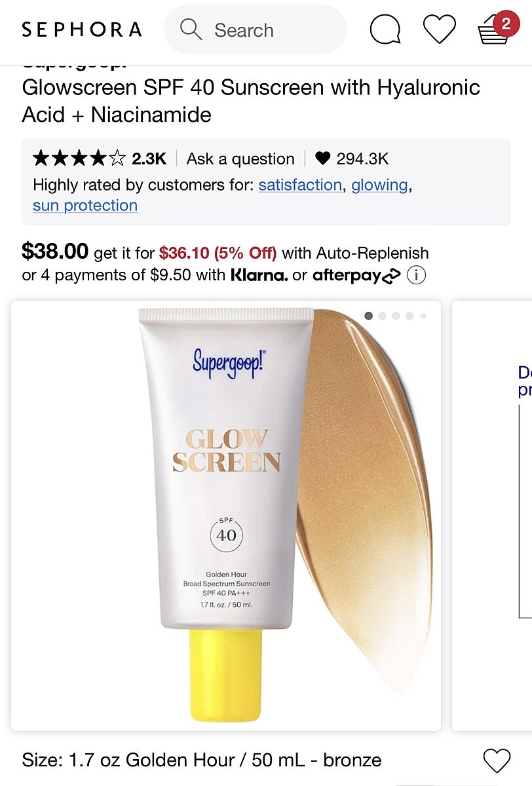Focus the Search input field
Image resolution: width=532 pixels, height=786 pixels.
pyautogui.click(x=255, y=29)
